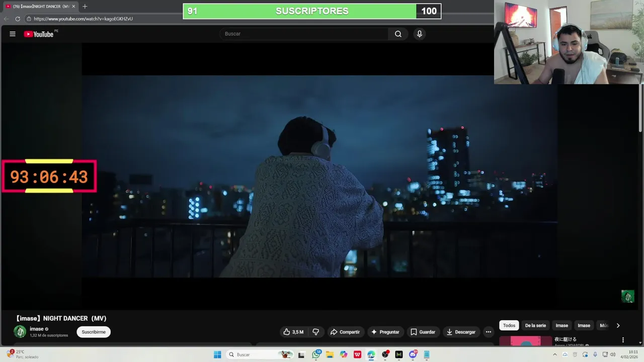Dislike the video with thumbs-down

[316, 332]
